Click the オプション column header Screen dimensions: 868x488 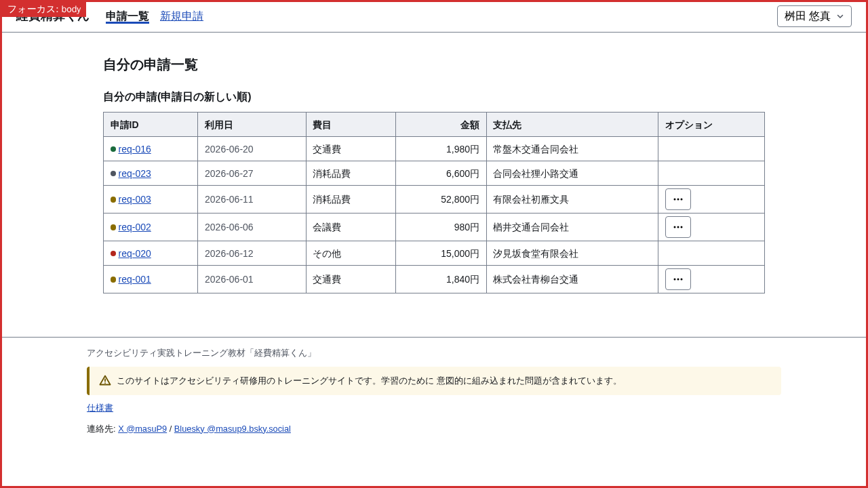711,125
